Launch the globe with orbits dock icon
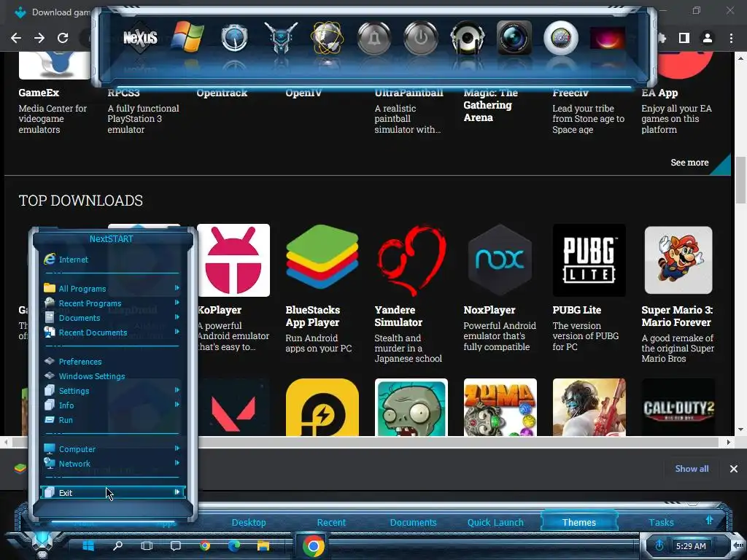The width and height of the screenshot is (747, 560). pyautogui.click(x=327, y=38)
